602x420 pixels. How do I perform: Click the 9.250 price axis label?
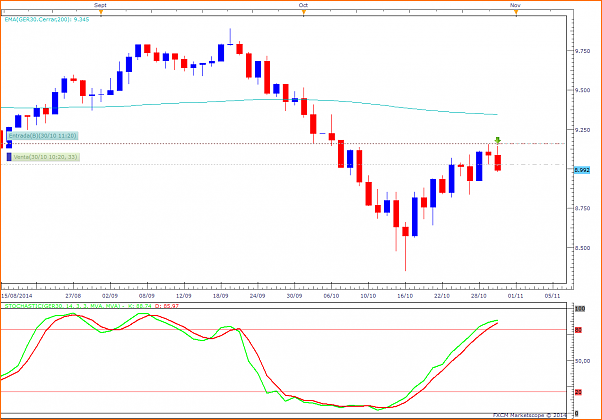point(582,130)
